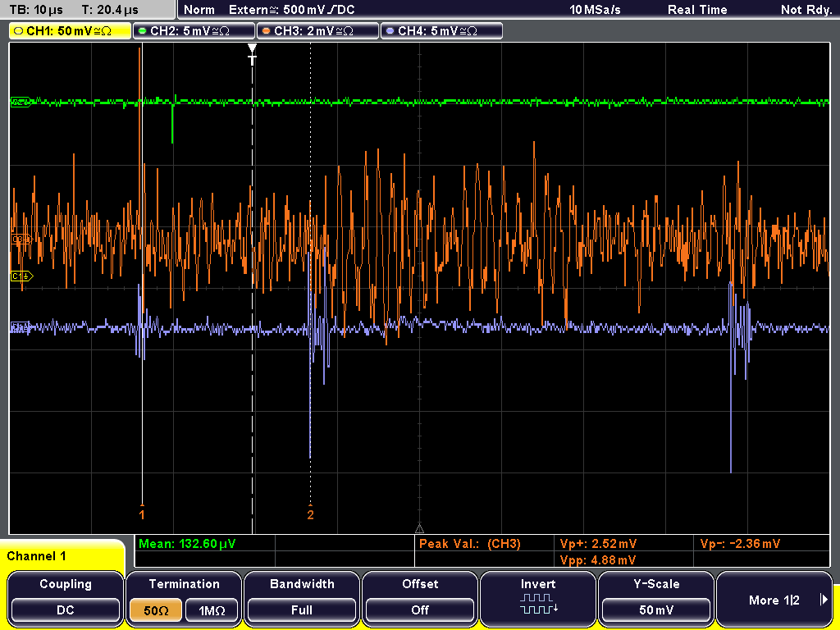Screen dimensions: 840x630
Task: Click the Extern 500 mV trigger source
Action: pos(292,10)
